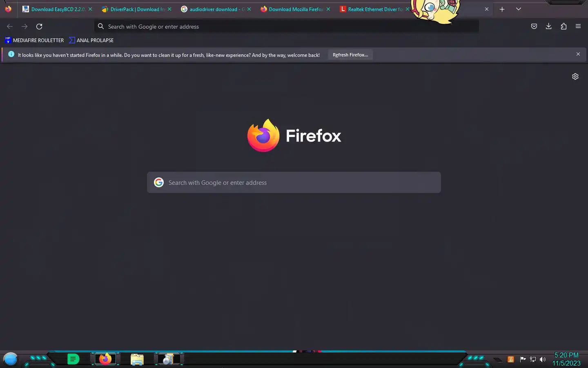Viewport: 588px width, 368px height.
Task: Focus the address bar search field
Action: 287,27
